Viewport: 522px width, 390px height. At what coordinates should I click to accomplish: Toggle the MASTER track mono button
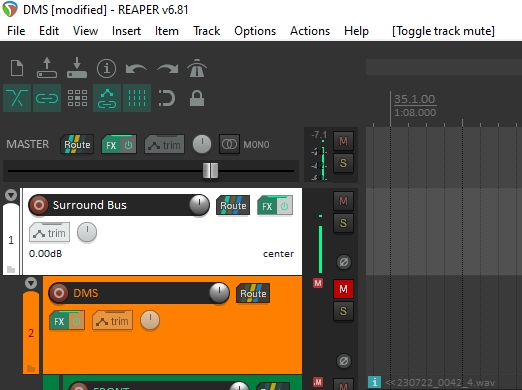click(x=229, y=144)
